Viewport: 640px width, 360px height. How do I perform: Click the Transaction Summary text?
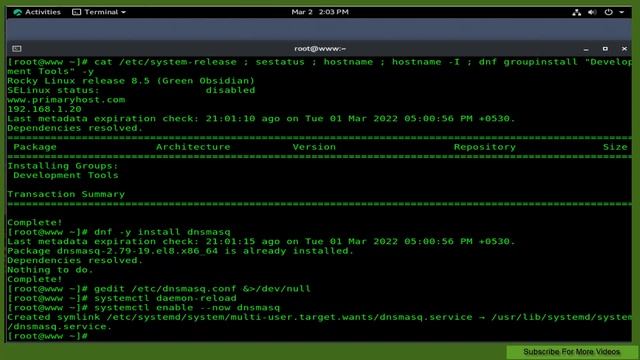[66, 194]
